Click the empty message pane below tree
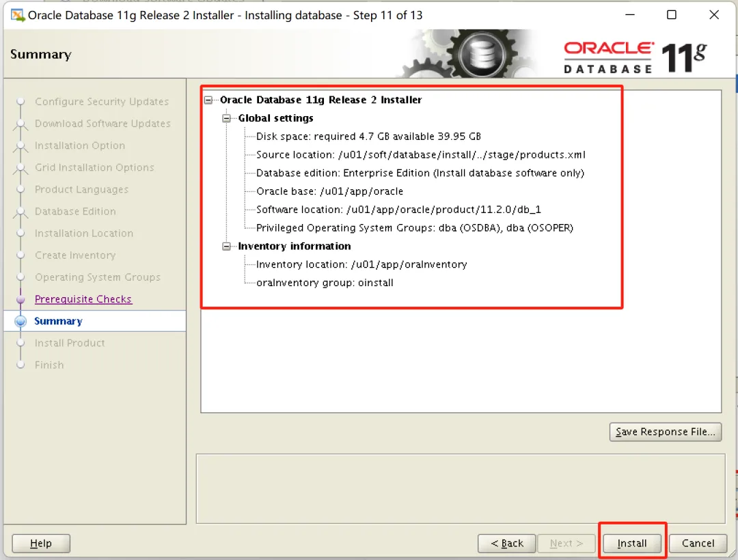 [461, 488]
